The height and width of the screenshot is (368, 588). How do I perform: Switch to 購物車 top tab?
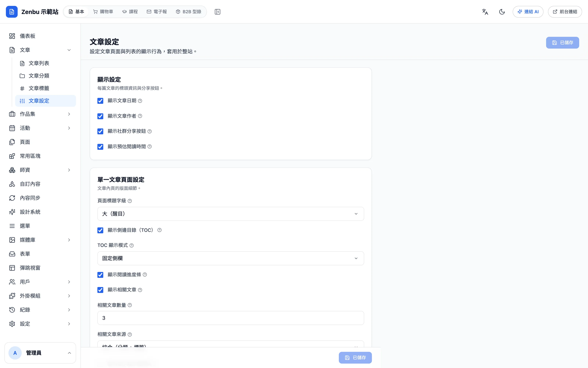(103, 12)
